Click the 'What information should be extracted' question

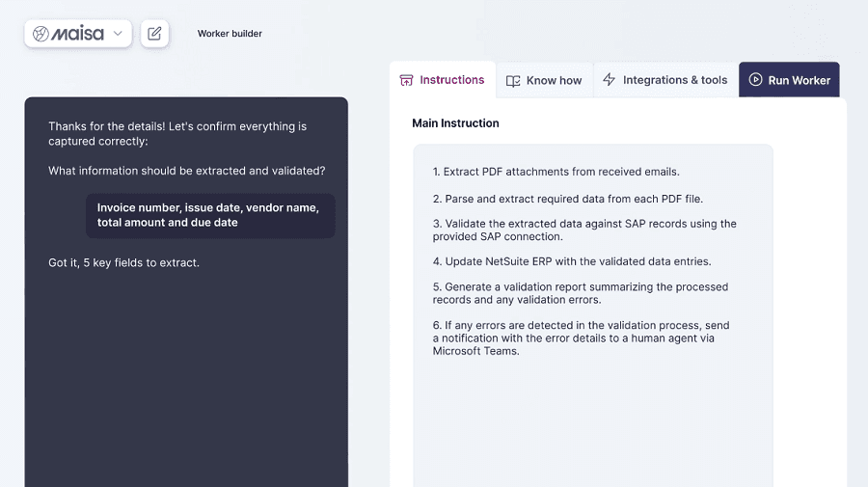click(x=186, y=171)
